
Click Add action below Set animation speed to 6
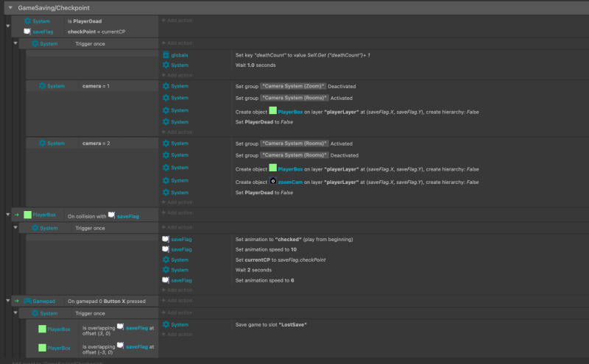click(x=177, y=290)
